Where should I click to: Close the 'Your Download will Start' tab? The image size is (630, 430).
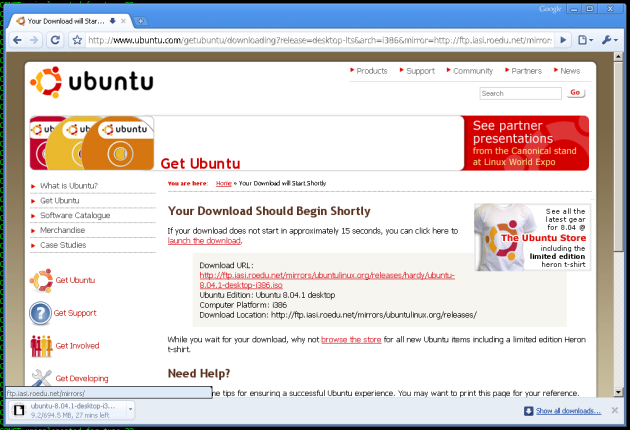[x=123, y=21]
